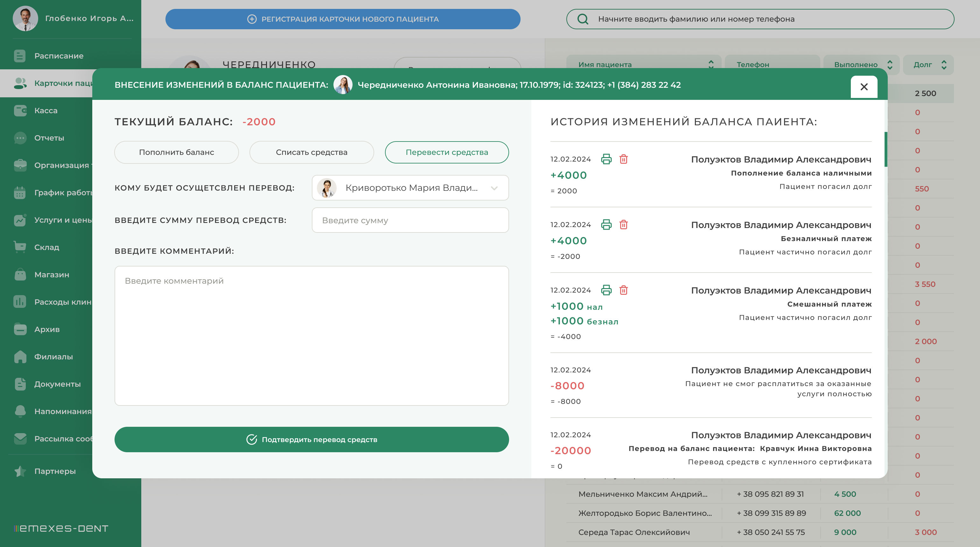The height and width of the screenshot is (547, 980).
Task: Delete the Смешанный платеж entry
Action: (x=624, y=290)
